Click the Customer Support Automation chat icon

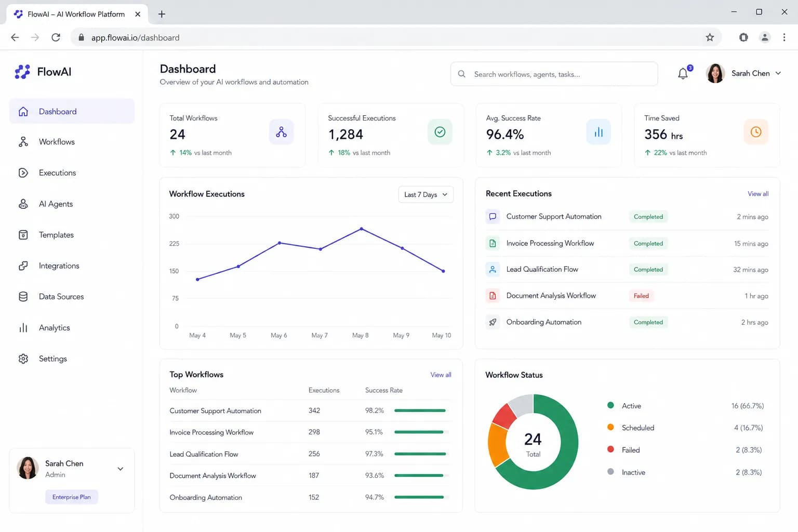[x=493, y=217]
